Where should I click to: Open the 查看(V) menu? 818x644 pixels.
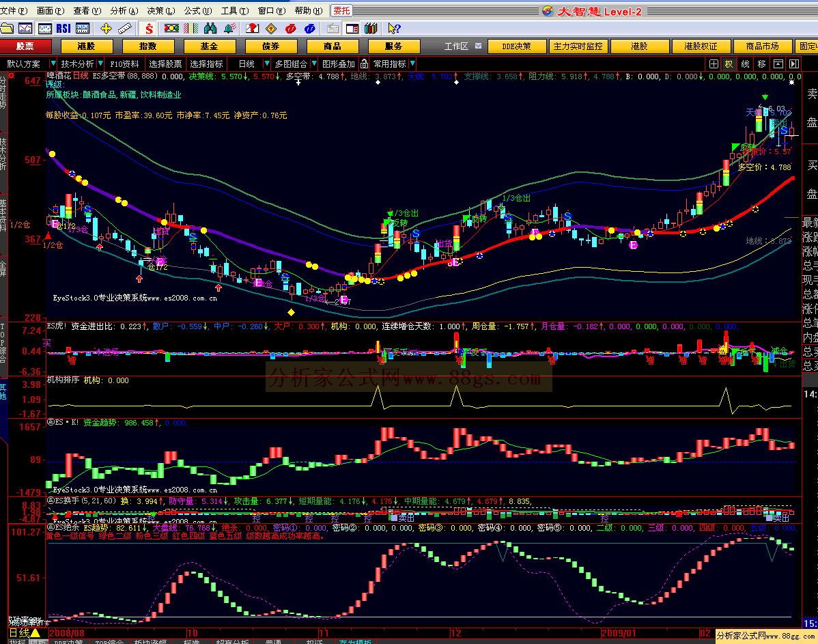(x=87, y=10)
